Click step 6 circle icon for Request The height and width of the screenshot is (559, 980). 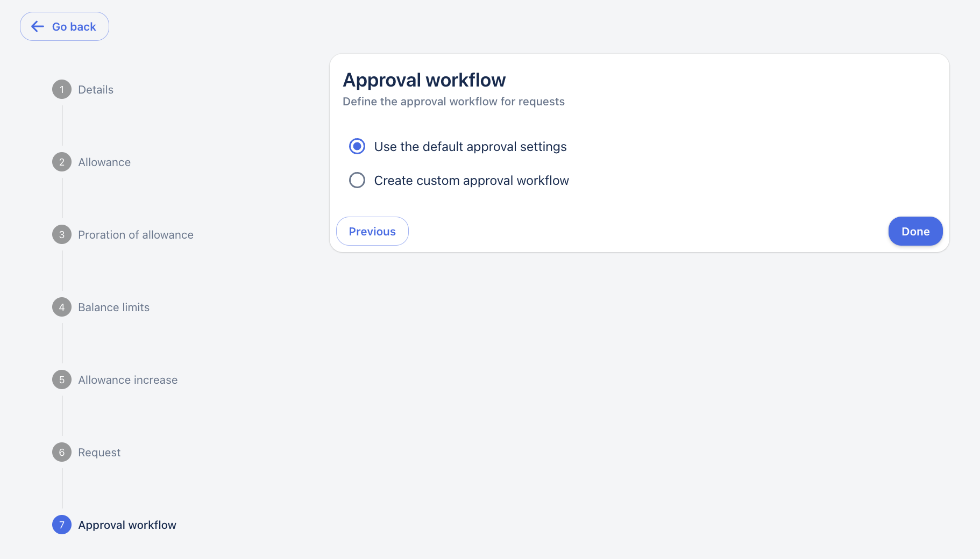[x=62, y=452]
